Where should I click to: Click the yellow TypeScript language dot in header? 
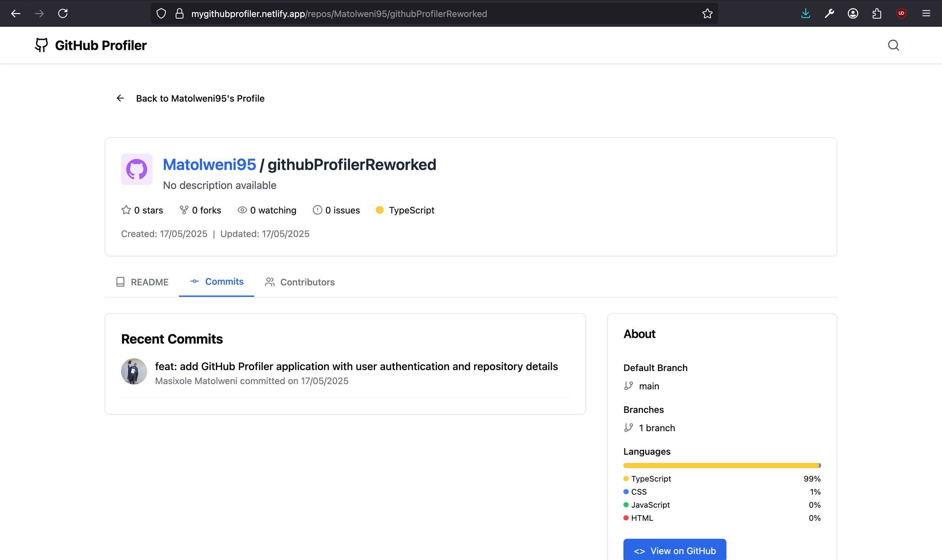[380, 210]
